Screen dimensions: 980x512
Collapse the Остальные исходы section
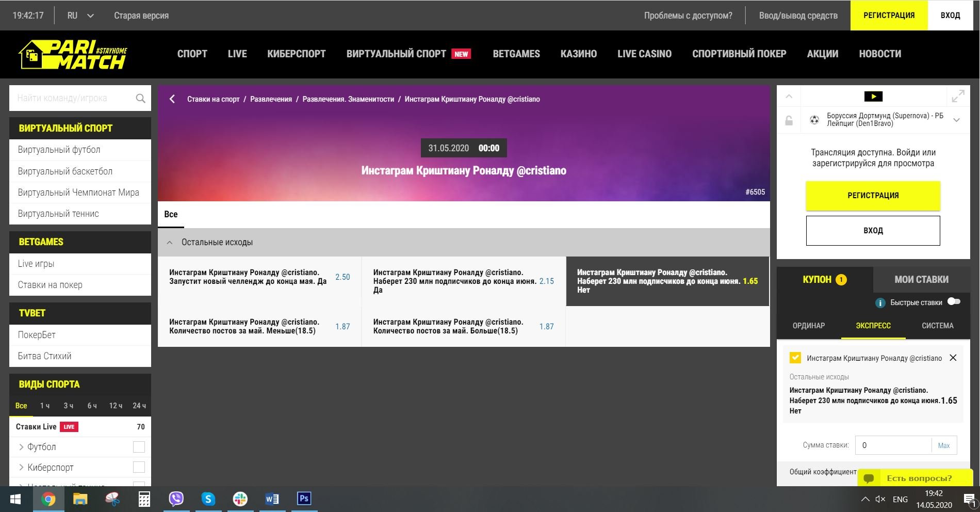coord(169,242)
